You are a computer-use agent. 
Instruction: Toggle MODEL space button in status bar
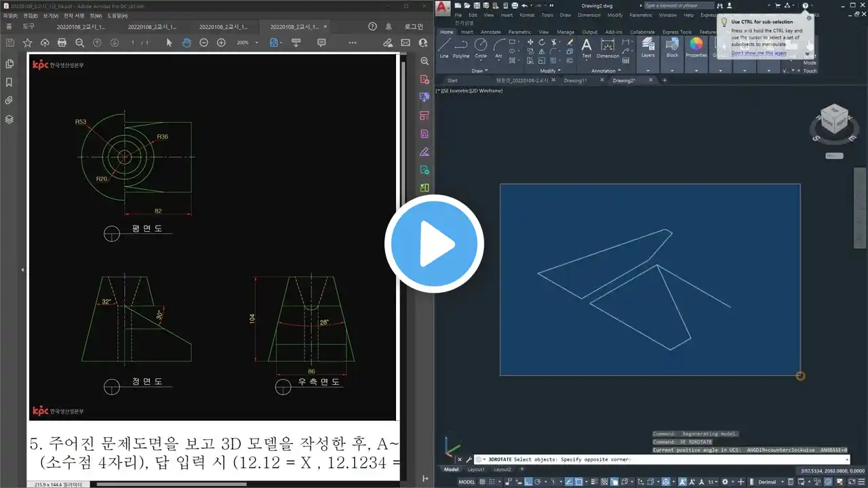point(467,482)
